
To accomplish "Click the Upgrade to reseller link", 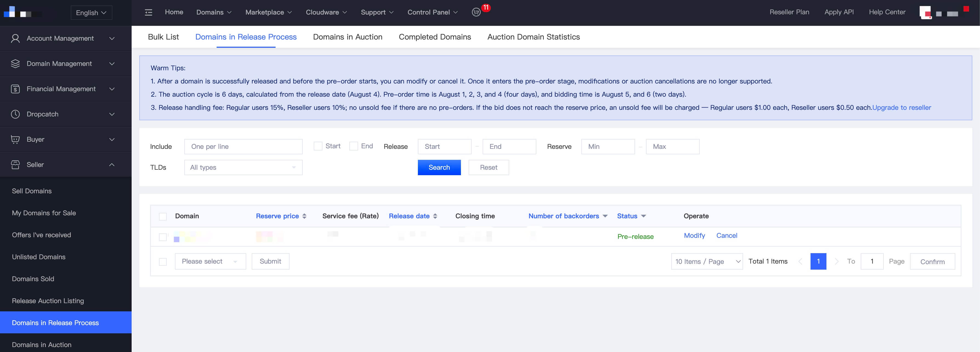I will tap(901, 107).
